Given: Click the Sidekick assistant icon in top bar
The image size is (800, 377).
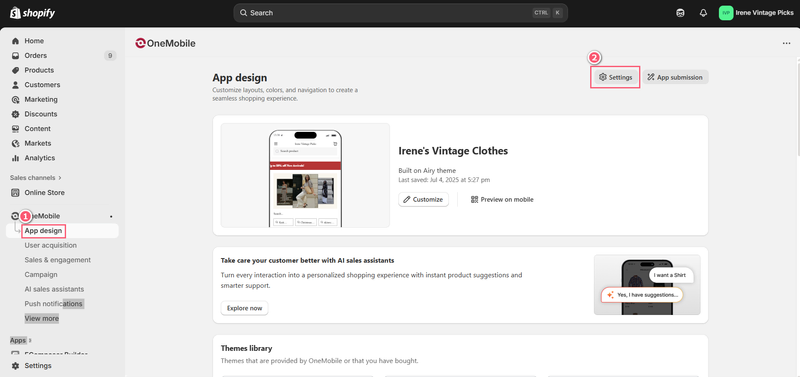Looking at the screenshot, I should [680, 13].
